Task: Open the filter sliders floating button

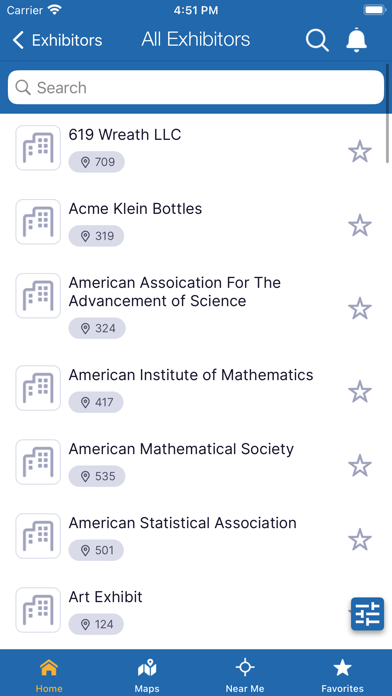Action: [x=368, y=614]
